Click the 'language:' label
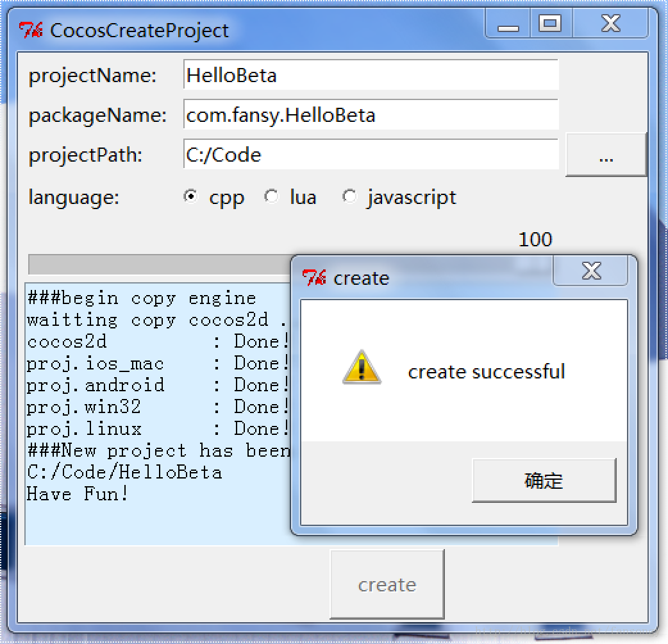This screenshot has width=668, height=644. 74,198
